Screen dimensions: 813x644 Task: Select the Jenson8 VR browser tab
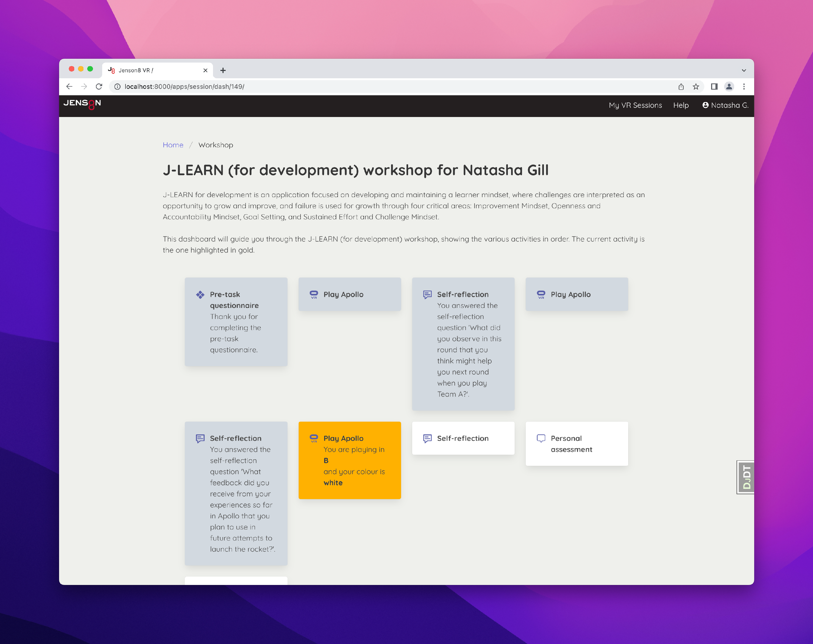click(x=157, y=70)
